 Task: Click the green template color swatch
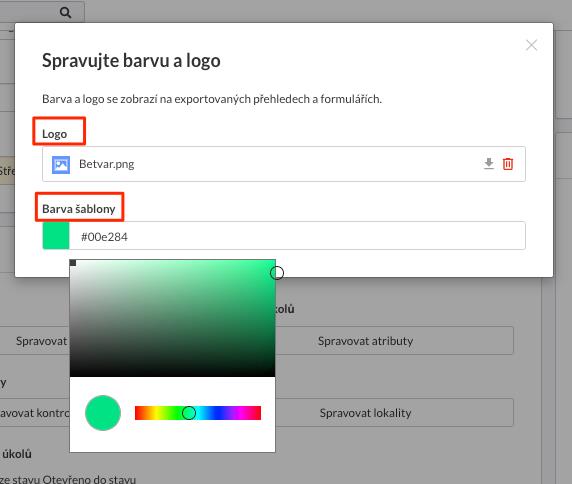coord(56,236)
